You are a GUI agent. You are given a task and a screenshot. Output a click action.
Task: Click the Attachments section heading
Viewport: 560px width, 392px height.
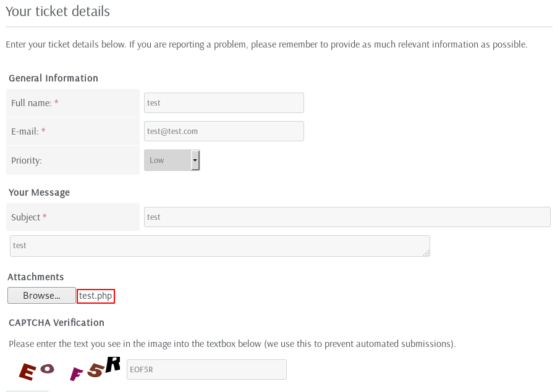(x=36, y=277)
